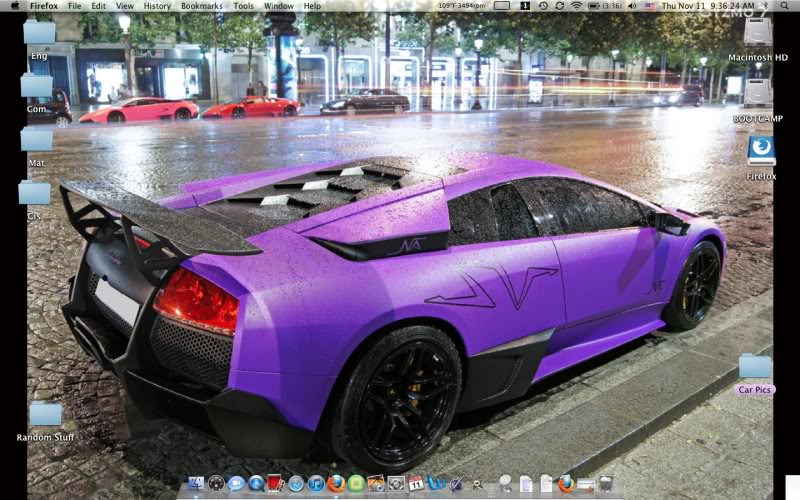Open the View menu
This screenshot has height=500, width=800.
click(124, 6)
